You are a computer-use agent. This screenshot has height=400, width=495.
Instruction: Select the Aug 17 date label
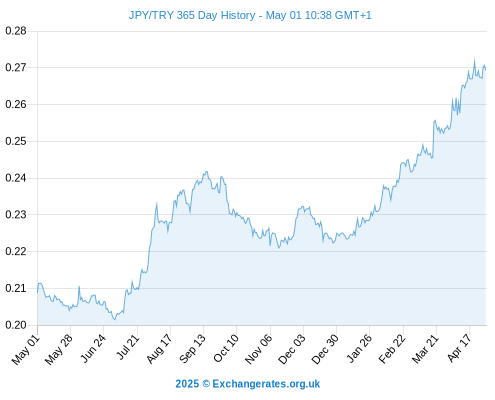pos(159,349)
